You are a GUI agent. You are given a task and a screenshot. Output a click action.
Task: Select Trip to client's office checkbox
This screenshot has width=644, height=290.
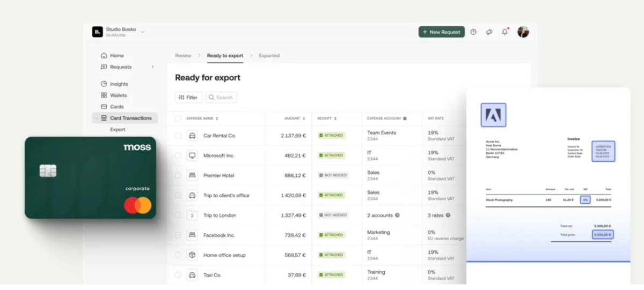pyautogui.click(x=178, y=195)
